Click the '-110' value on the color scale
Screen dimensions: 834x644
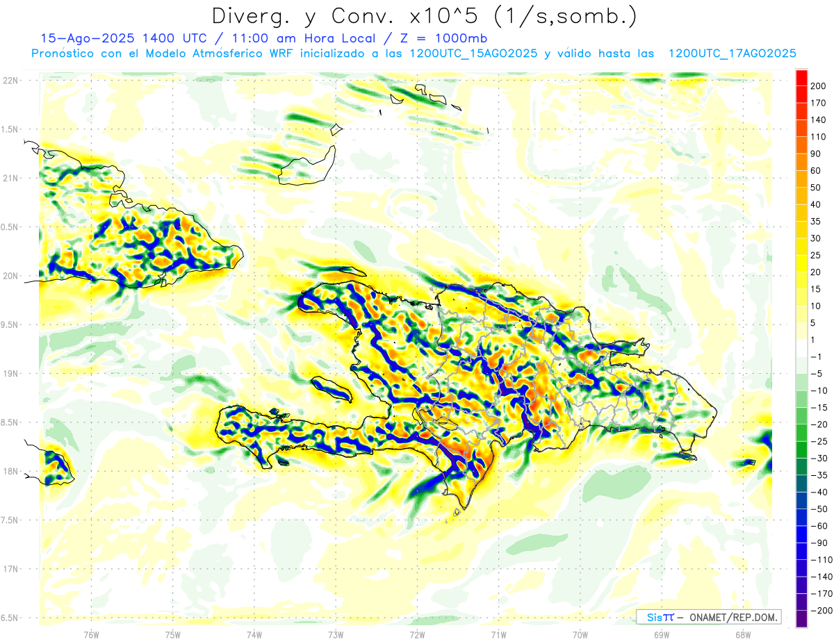(821, 560)
